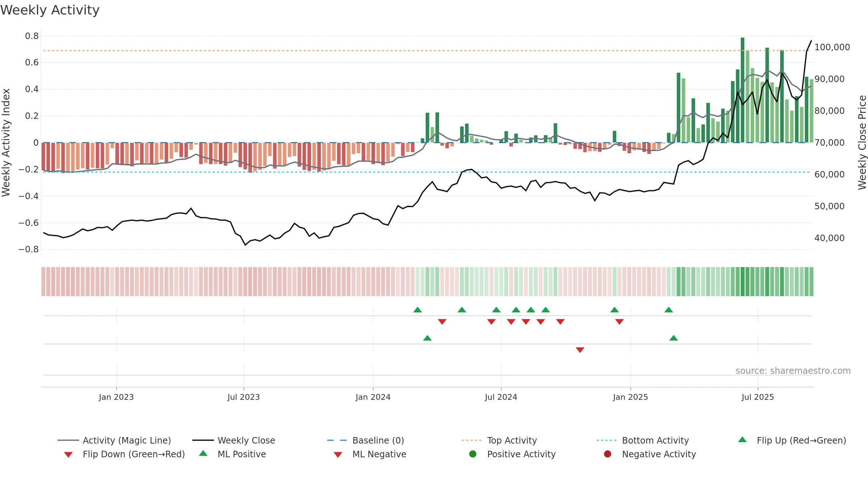Click the Jul 2024 x-axis label
This screenshot has width=868, height=488.
click(501, 397)
